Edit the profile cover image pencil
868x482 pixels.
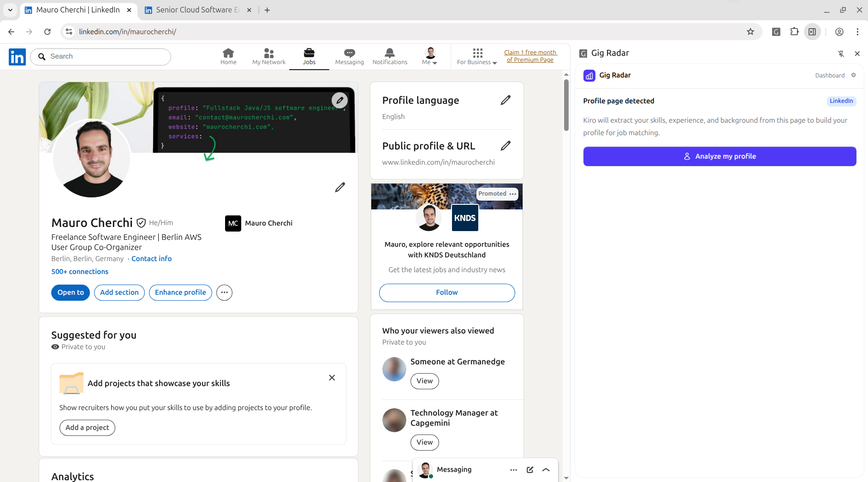coord(339,100)
